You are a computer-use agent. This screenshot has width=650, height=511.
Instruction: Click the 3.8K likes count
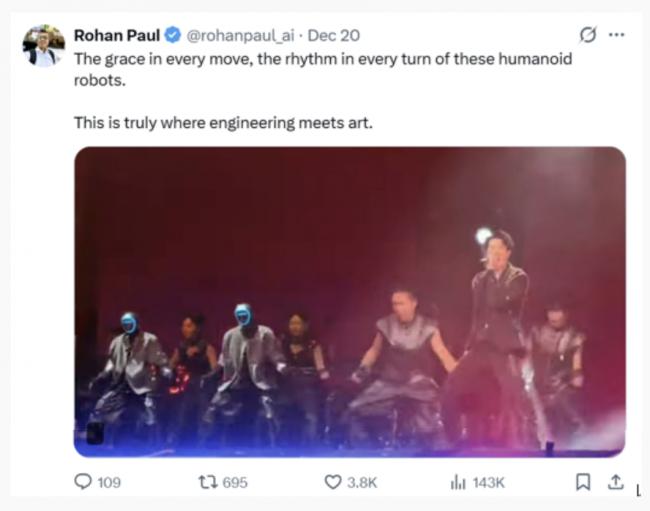click(361, 483)
